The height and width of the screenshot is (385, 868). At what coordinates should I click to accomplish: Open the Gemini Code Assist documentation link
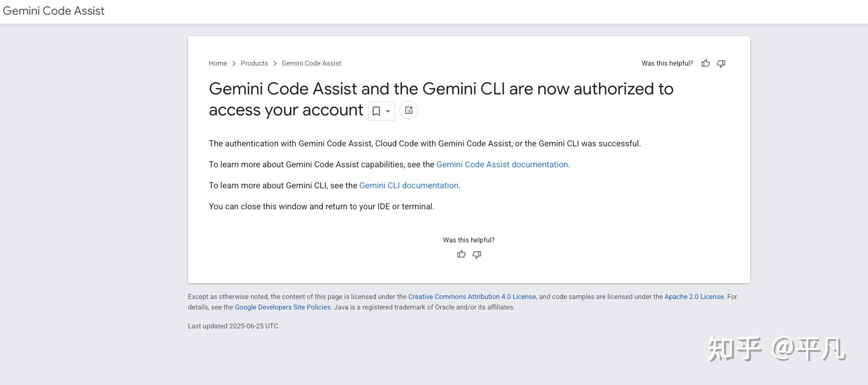tap(502, 164)
